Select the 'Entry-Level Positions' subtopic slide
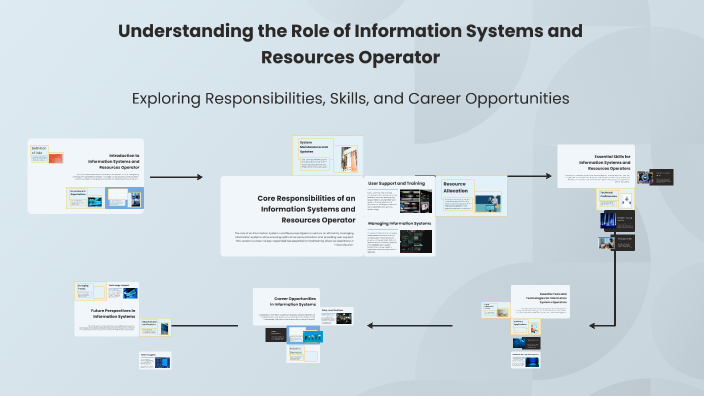704x396 pixels. [x=337, y=316]
